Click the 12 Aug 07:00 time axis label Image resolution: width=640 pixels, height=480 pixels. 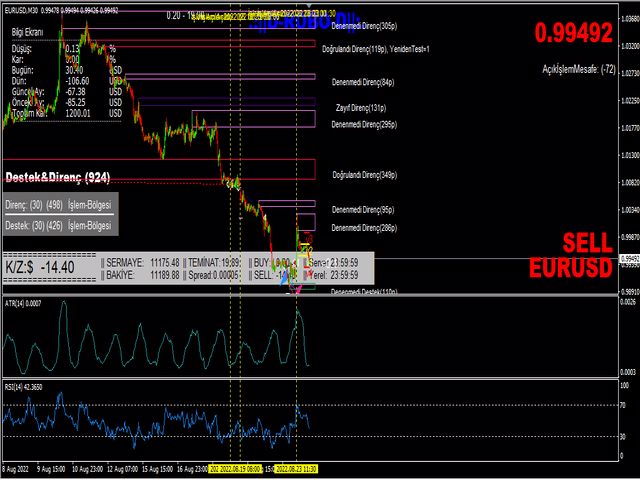click(x=122, y=469)
